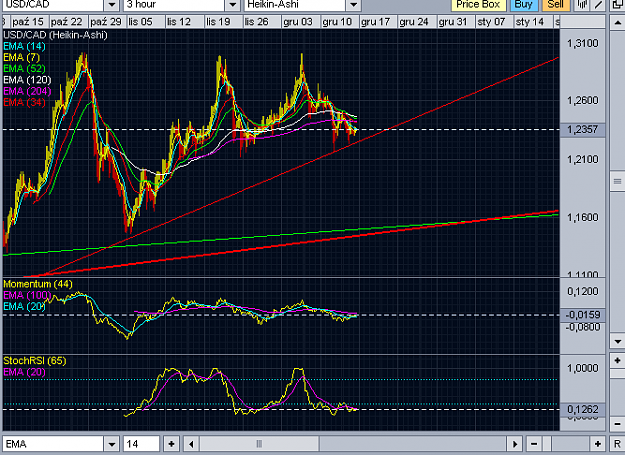Select the EMA (34) indicator label

[24, 102]
